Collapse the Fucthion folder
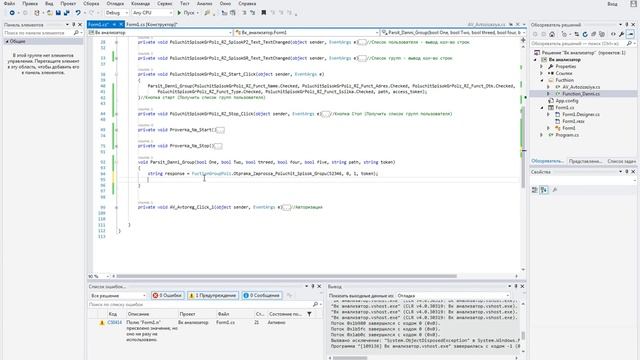Viewport: 640px width, 360px height. [542, 80]
